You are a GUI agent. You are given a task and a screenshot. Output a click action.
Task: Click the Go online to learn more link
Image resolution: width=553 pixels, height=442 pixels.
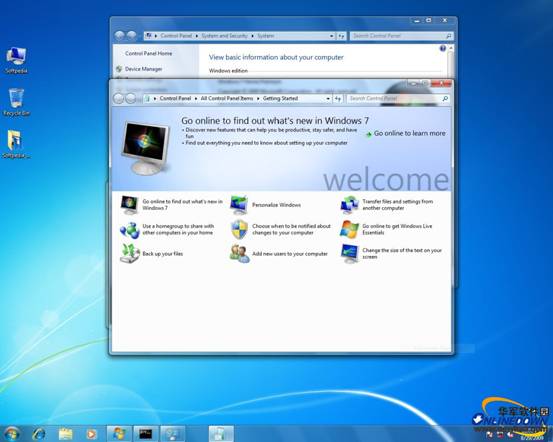pos(406,133)
